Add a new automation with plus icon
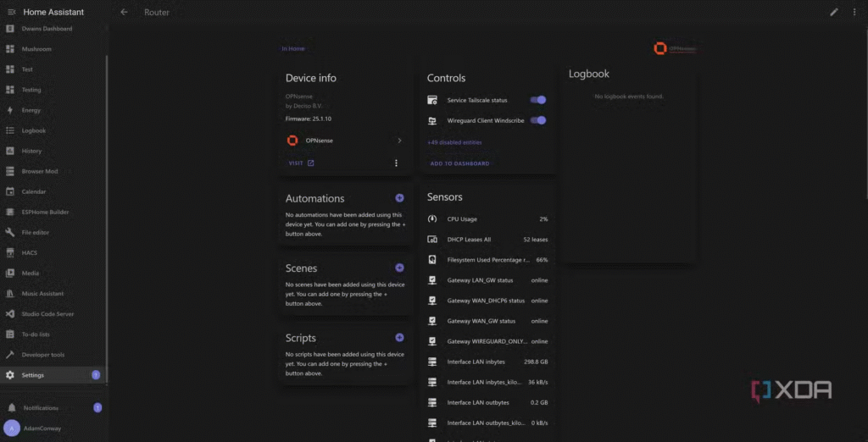The width and height of the screenshot is (868, 442). (x=399, y=198)
